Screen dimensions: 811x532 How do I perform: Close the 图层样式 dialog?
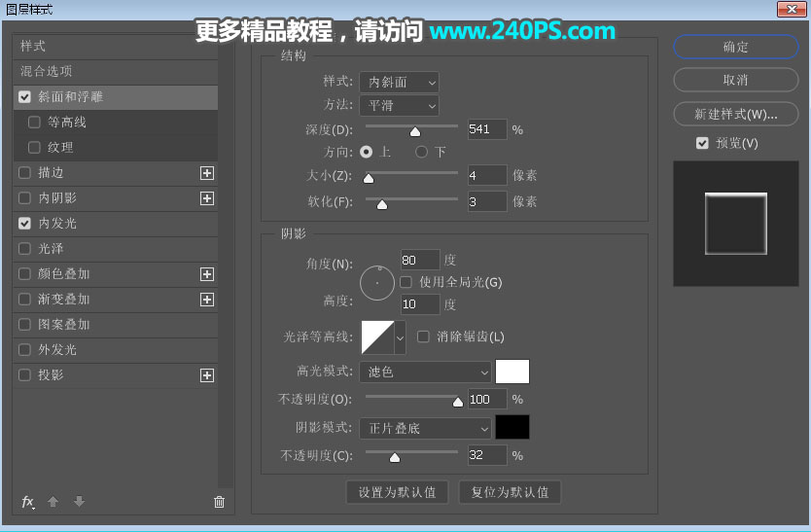pyautogui.click(x=792, y=9)
